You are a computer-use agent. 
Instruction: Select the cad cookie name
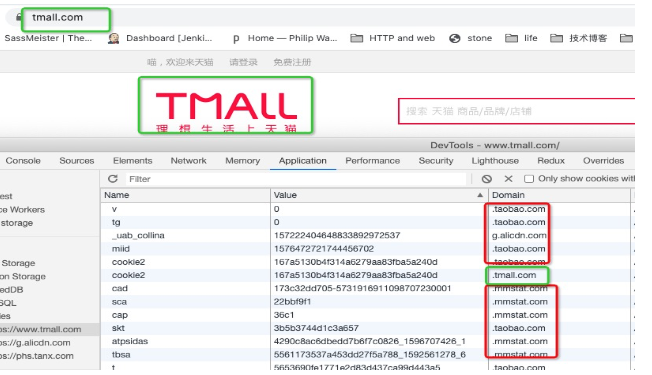(119, 289)
